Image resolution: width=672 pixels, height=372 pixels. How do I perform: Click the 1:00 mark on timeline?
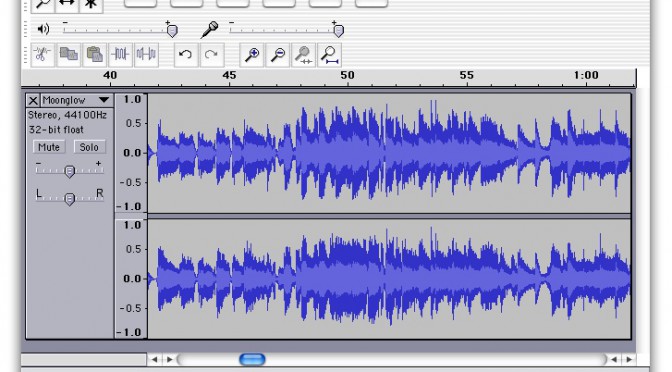(x=586, y=75)
